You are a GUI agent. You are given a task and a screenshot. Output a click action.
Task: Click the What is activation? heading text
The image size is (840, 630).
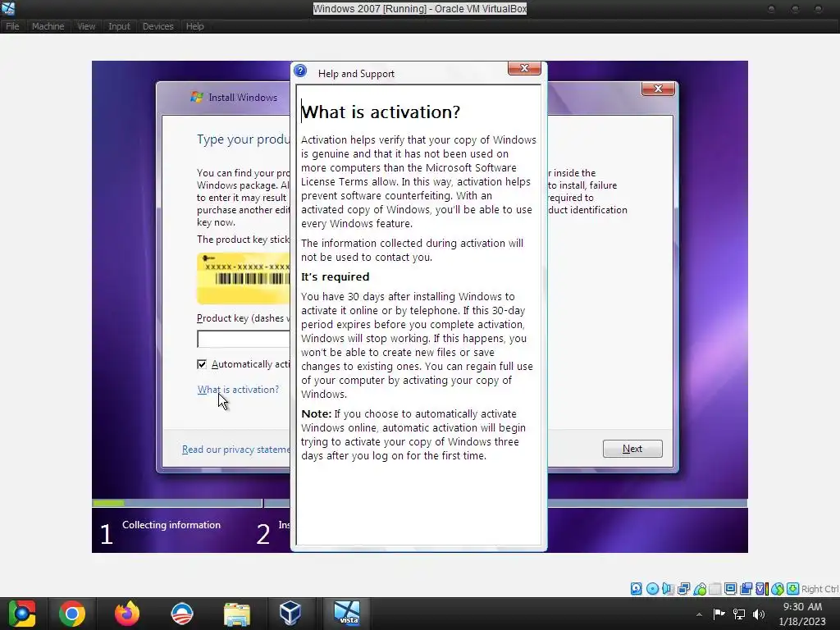coord(381,112)
